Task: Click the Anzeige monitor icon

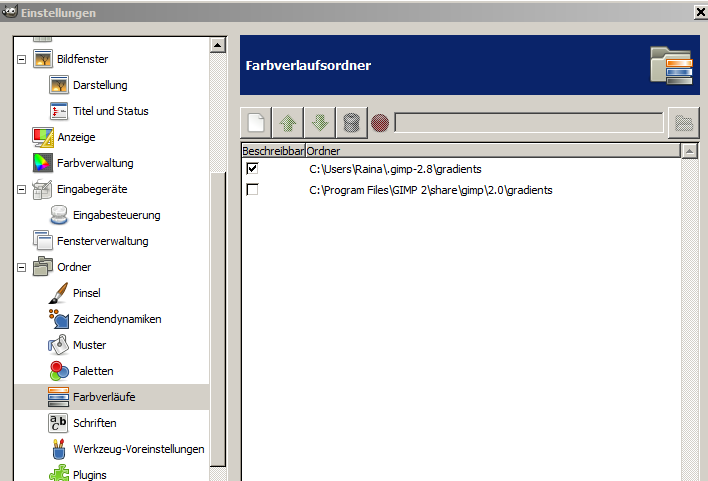Action: point(43,137)
